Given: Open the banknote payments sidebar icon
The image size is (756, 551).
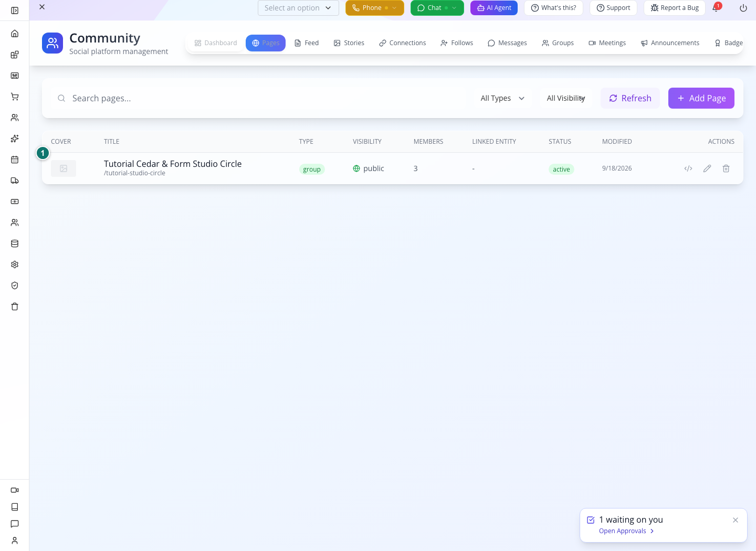Looking at the screenshot, I should click(x=15, y=202).
